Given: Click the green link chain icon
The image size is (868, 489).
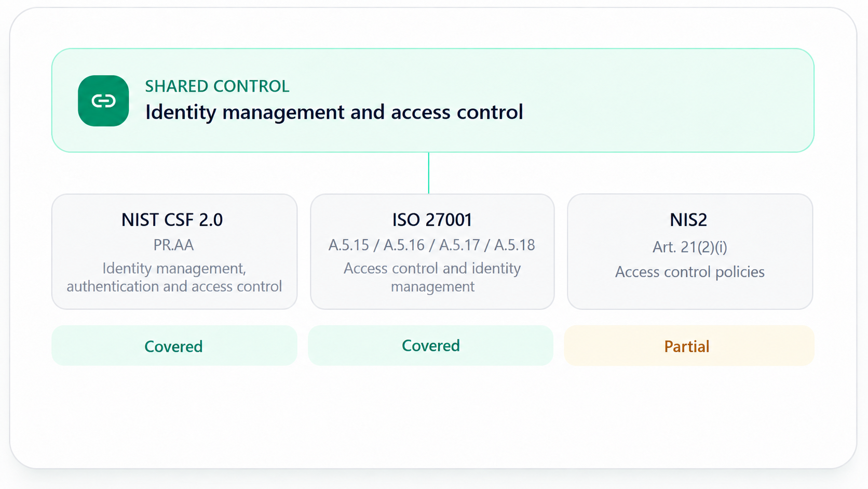Looking at the screenshot, I should click(x=103, y=101).
